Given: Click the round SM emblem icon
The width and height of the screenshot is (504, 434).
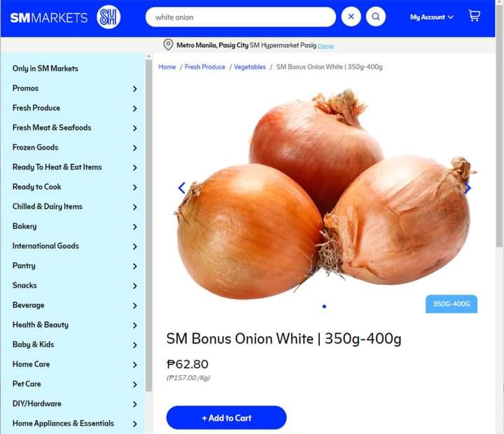Looking at the screenshot, I should pyautogui.click(x=108, y=17).
